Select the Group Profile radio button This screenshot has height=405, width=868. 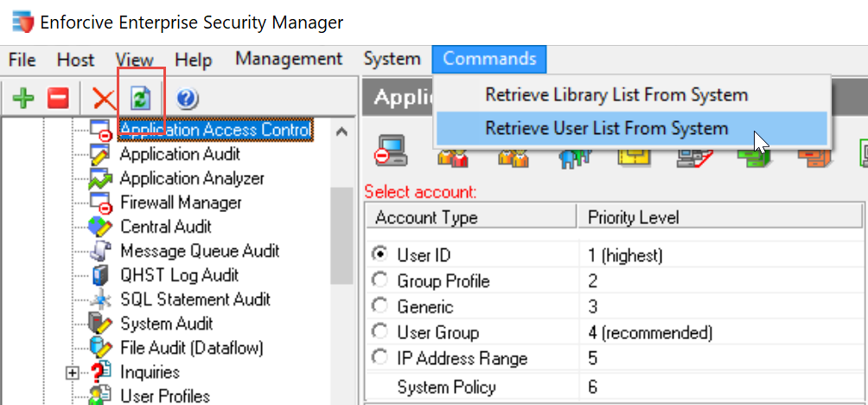pos(380,280)
